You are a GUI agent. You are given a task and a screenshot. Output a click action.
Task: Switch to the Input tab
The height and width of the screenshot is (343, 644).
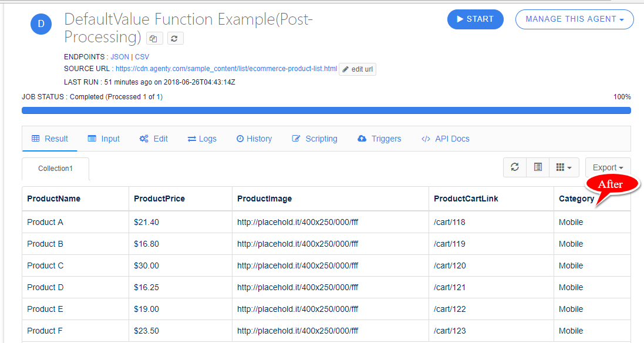click(x=103, y=139)
